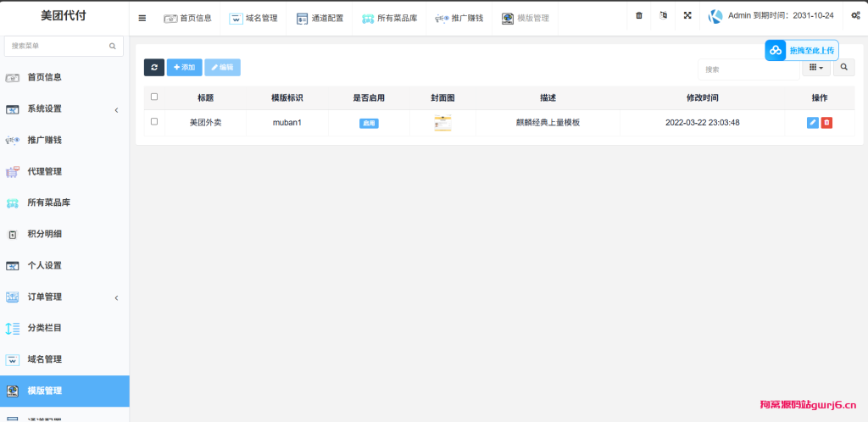The height and width of the screenshot is (422, 868).
Task: Open 分类栏目 in sidebar menu
Action: pyautogui.click(x=44, y=328)
